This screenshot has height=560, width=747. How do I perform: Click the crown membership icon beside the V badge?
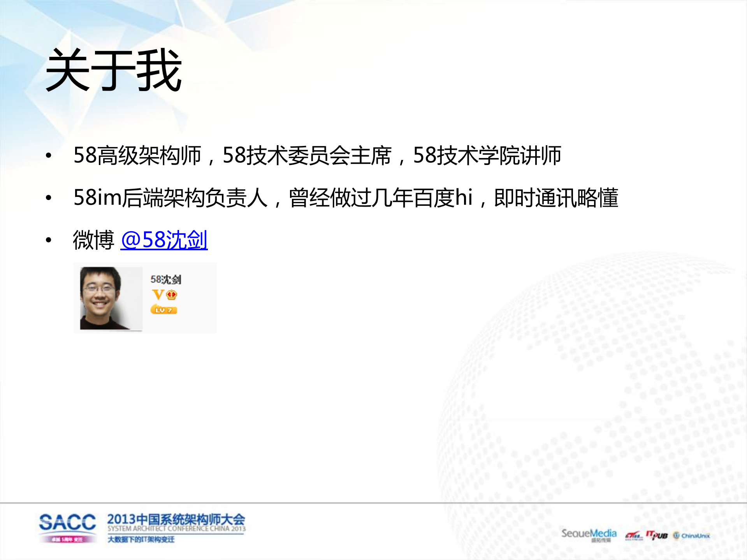170,296
